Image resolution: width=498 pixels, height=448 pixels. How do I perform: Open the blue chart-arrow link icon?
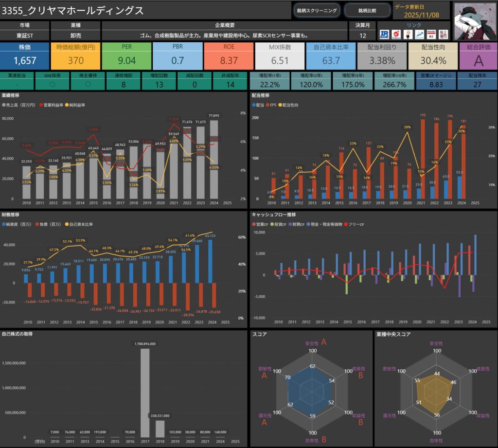click(x=419, y=35)
